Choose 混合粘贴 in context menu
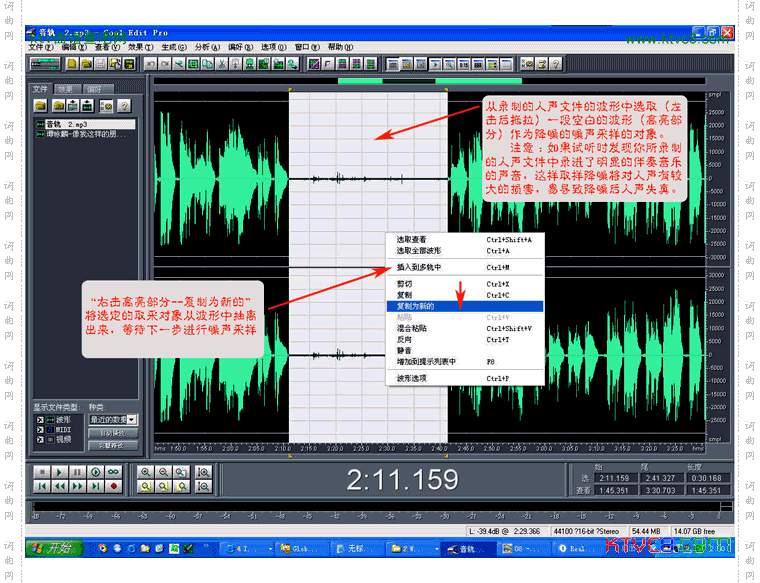The height and width of the screenshot is (583, 760). (x=465, y=329)
